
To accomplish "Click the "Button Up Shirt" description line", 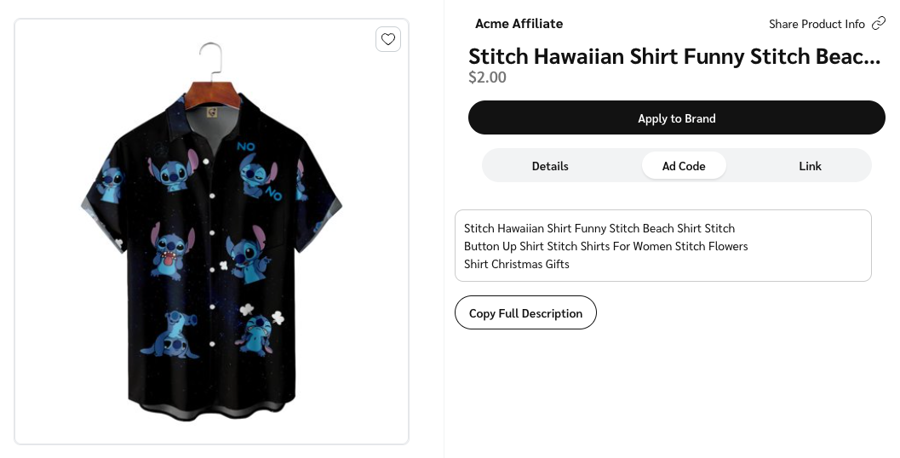I will [605, 246].
